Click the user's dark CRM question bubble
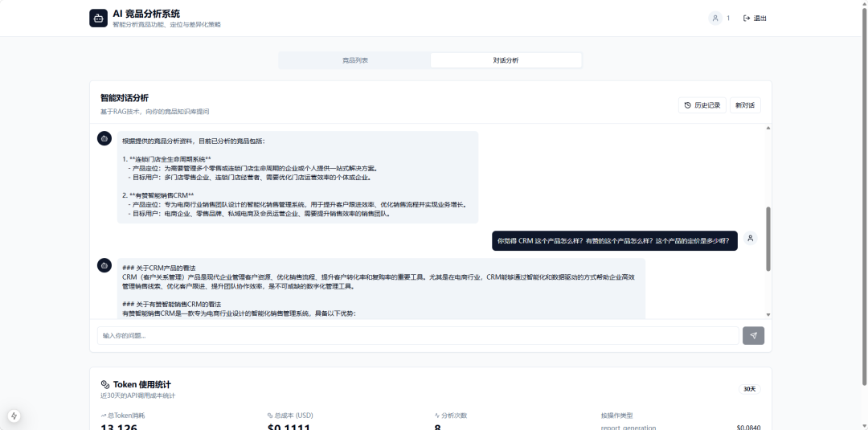868x430 pixels. point(615,240)
